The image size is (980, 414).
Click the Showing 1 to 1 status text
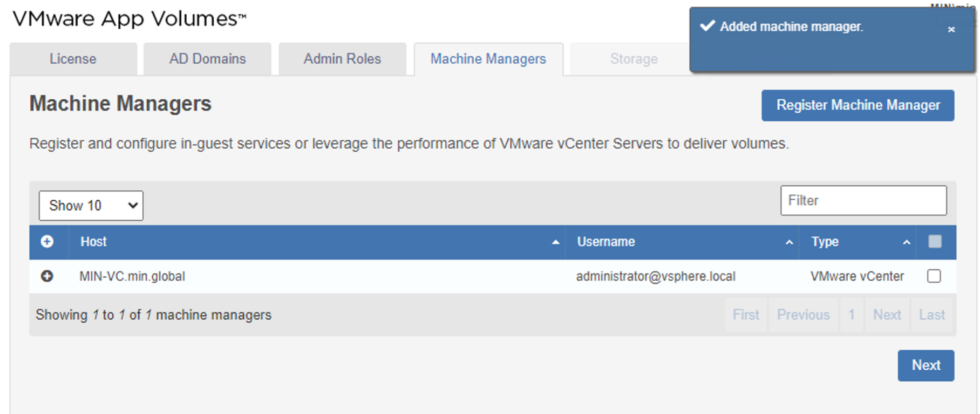click(153, 315)
